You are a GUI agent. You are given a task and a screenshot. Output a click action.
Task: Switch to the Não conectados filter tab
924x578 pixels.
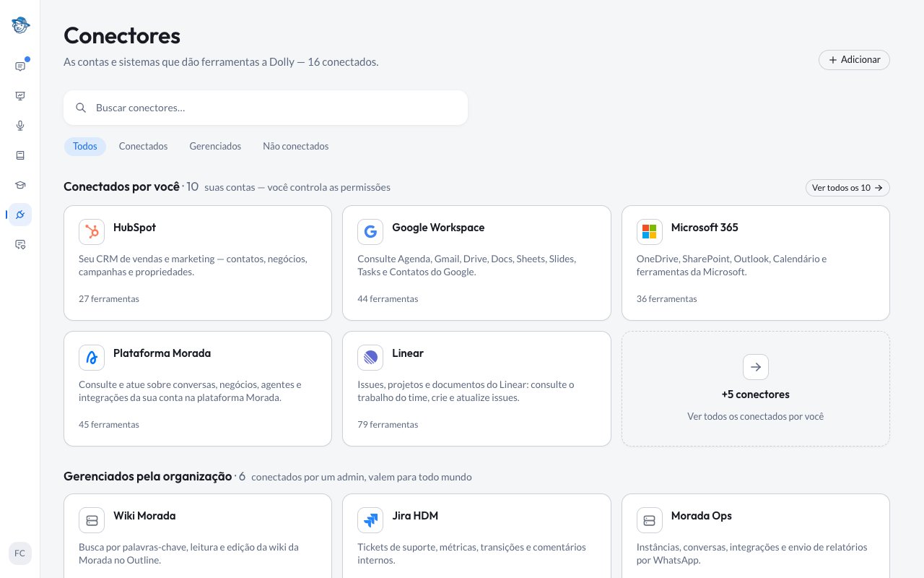click(x=296, y=147)
